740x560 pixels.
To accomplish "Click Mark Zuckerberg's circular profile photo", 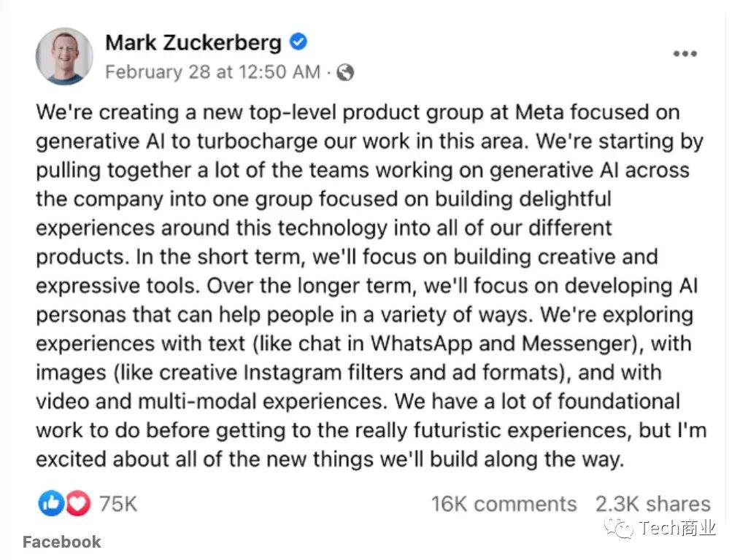I will point(63,55).
